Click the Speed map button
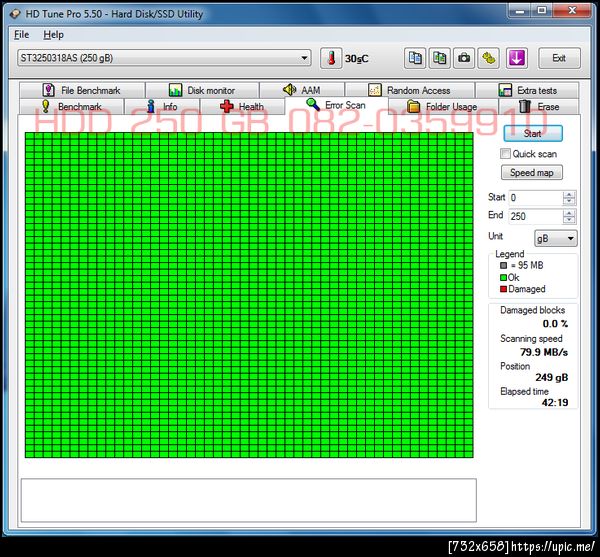The width and height of the screenshot is (600, 557). click(x=532, y=173)
